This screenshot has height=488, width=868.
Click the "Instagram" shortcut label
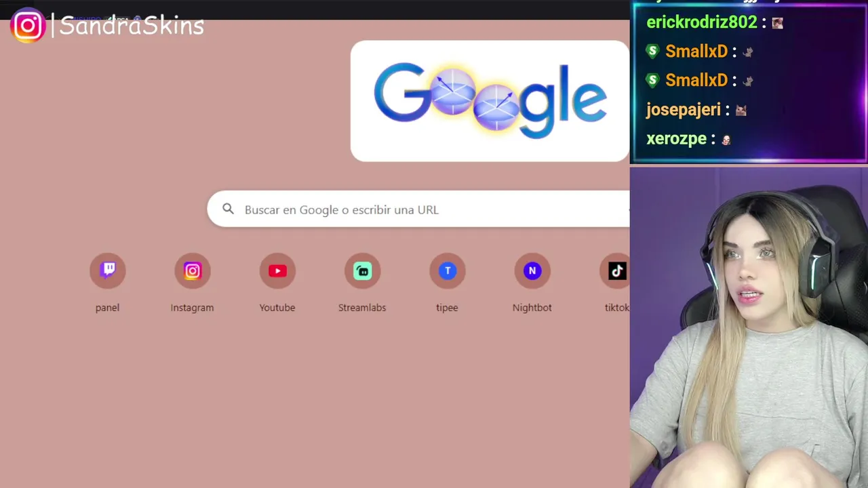[x=192, y=308]
